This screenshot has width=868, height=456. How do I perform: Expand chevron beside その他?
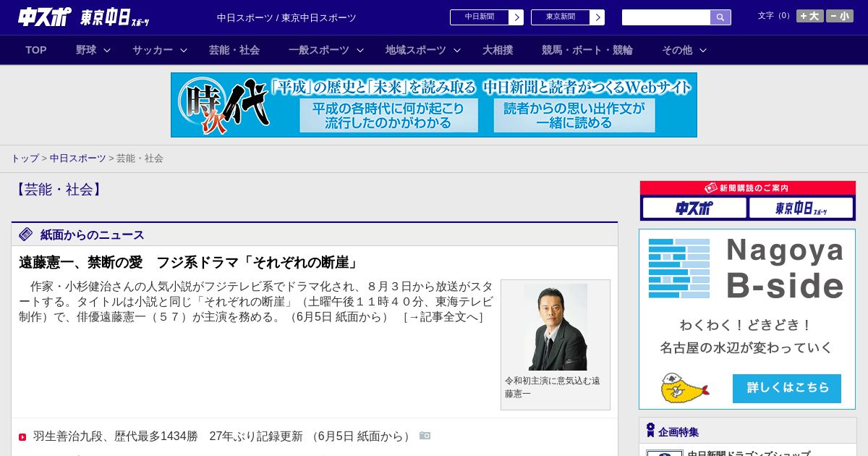point(703,51)
